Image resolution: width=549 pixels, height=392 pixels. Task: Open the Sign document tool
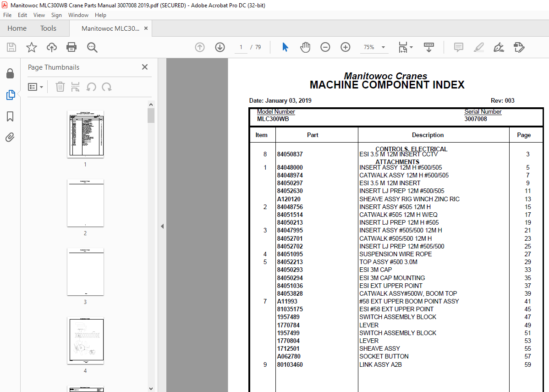499,47
